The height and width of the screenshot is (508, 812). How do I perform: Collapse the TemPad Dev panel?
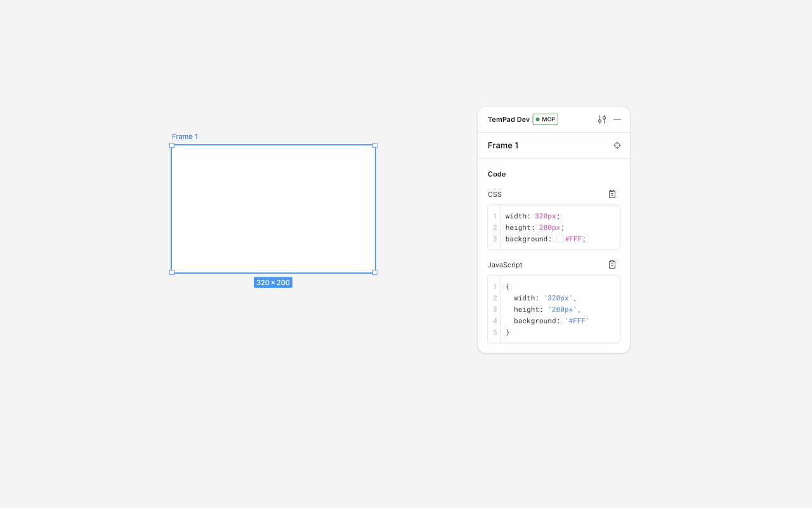(617, 119)
